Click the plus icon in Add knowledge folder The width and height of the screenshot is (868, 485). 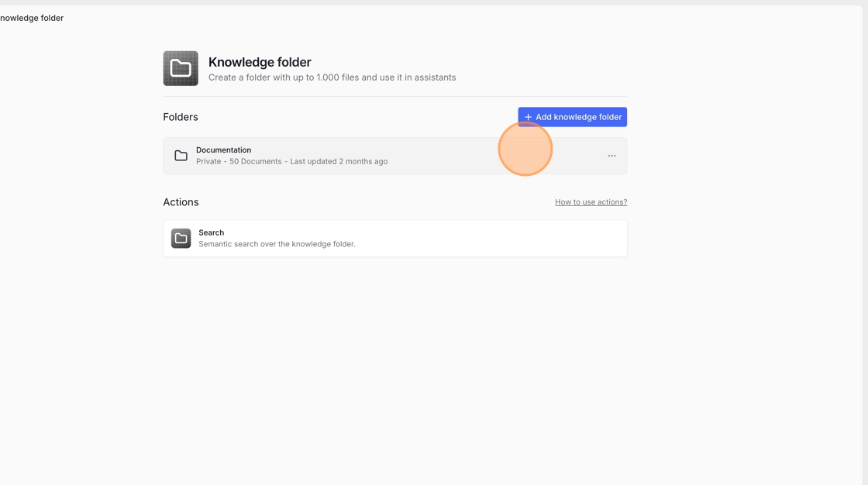click(x=528, y=117)
